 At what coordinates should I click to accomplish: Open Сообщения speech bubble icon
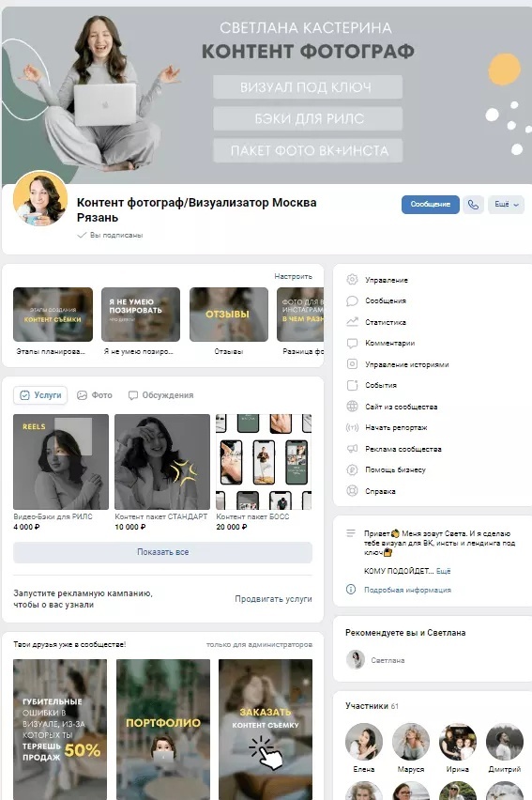click(352, 301)
